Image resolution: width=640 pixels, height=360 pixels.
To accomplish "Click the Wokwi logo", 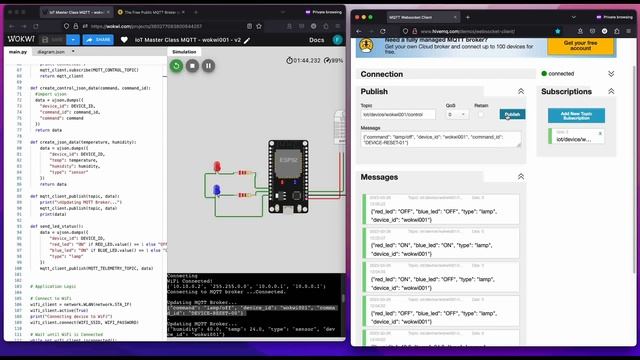I will (x=21, y=39).
